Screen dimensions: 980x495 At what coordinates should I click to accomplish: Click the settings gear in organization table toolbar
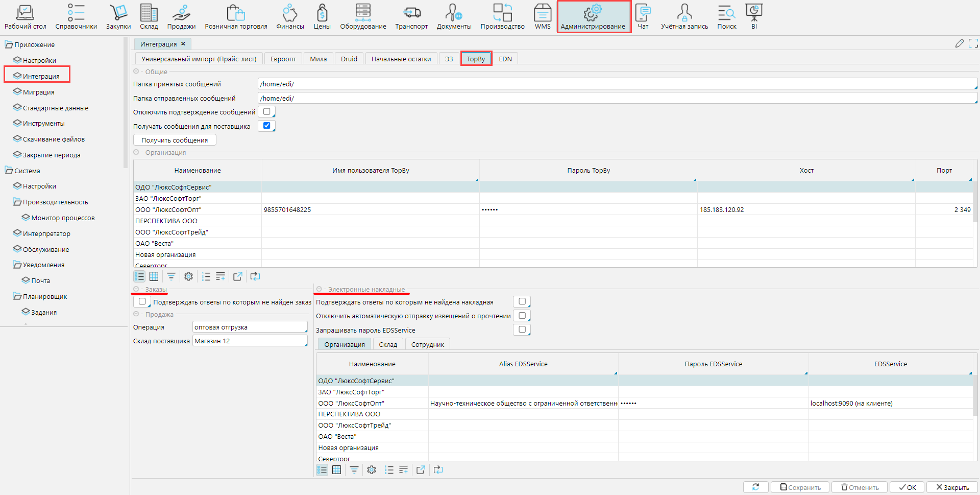(188, 276)
